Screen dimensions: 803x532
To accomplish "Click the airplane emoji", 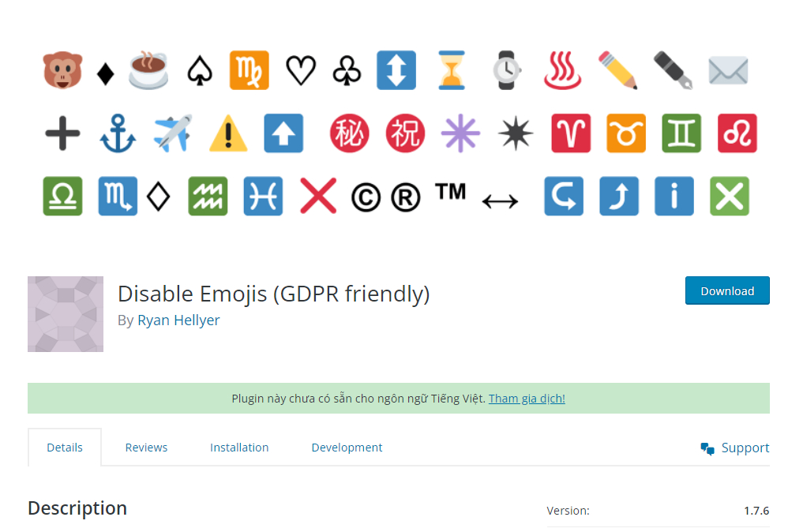I will click(173, 133).
